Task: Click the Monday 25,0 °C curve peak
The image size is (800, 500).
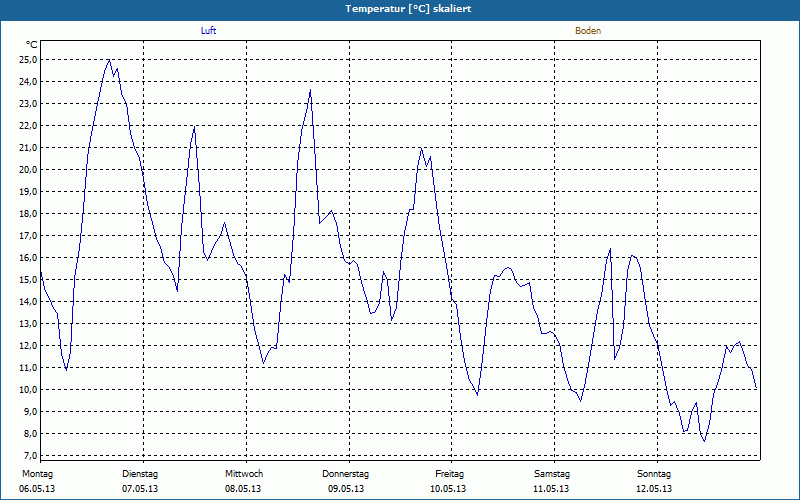Action: coord(109,60)
